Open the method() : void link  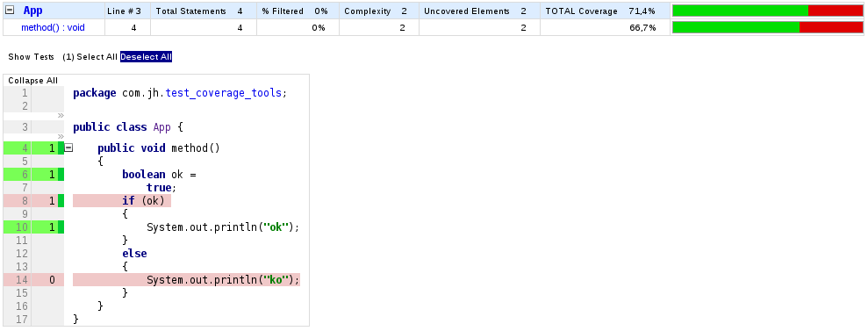(x=53, y=27)
